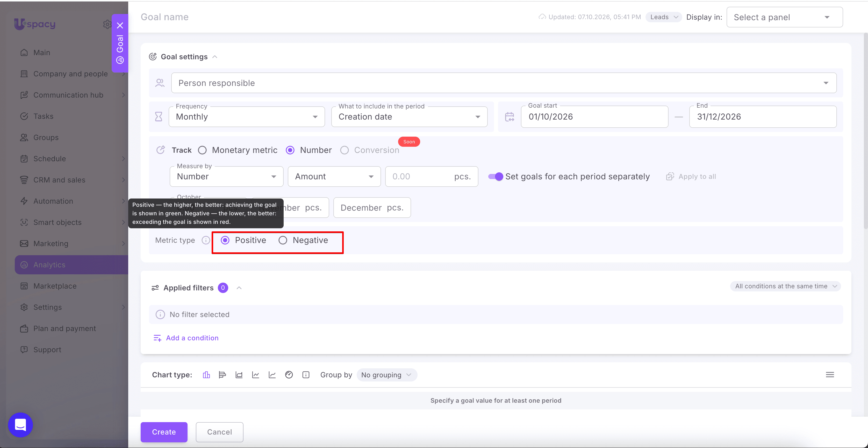
Task: Select the zigzag line chart type
Action: pyautogui.click(x=255, y=374)
